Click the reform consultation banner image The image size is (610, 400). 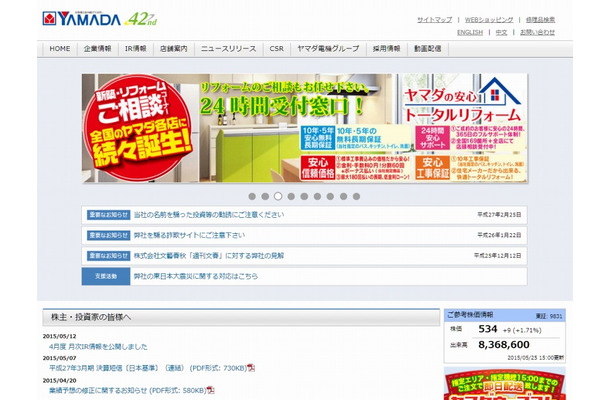click(305, 128)
